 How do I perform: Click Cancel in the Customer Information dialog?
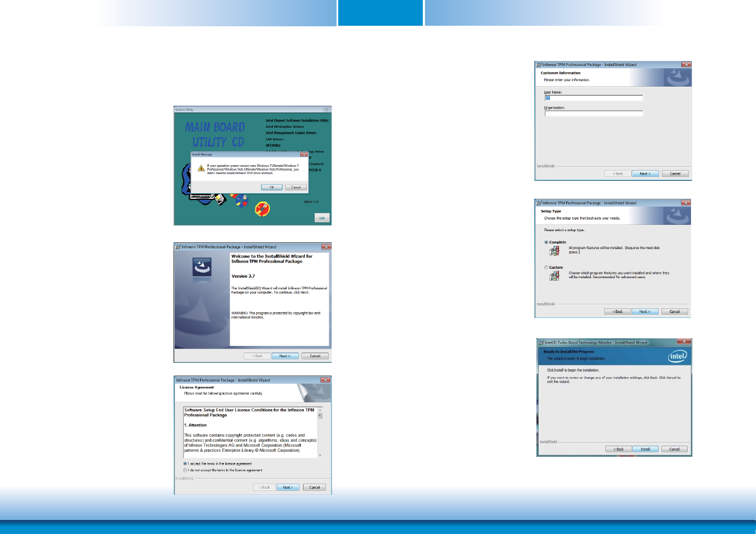coord(675,174)
